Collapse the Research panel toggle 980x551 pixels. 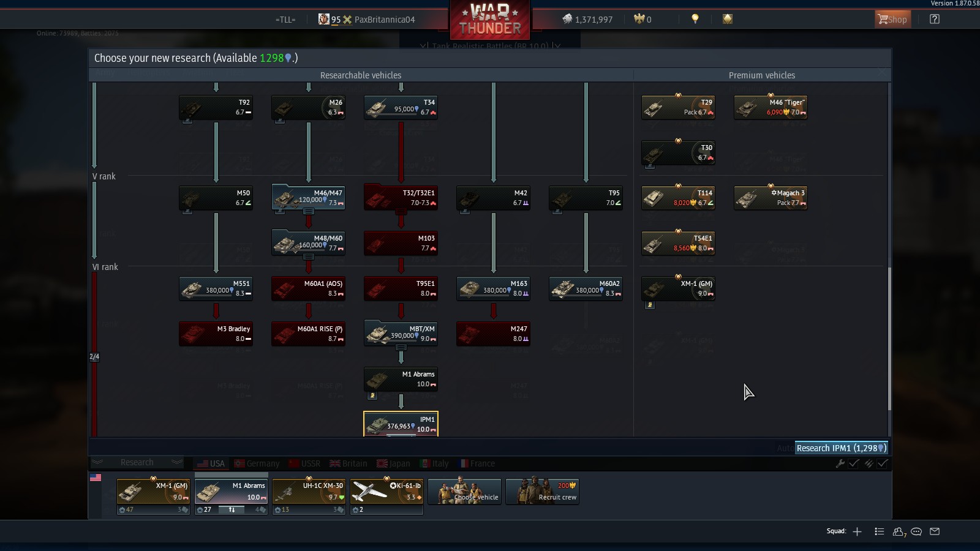pyautogui.click(x=137, y=463)
